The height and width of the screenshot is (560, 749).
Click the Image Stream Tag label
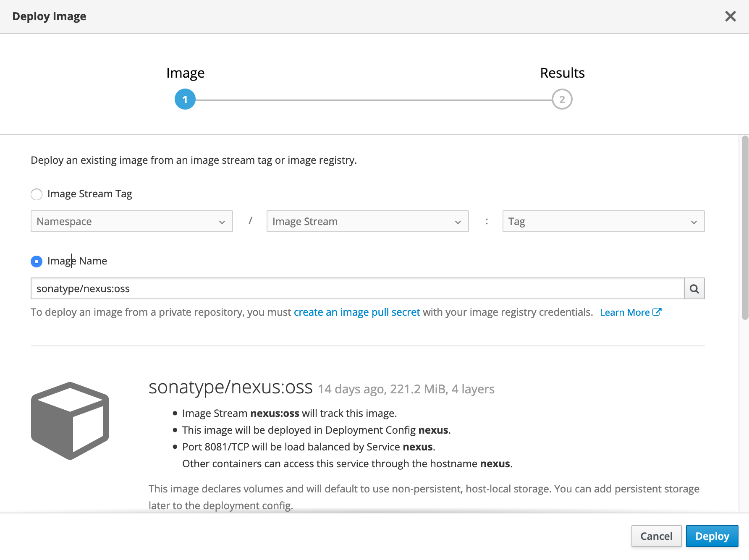(90, 194)
